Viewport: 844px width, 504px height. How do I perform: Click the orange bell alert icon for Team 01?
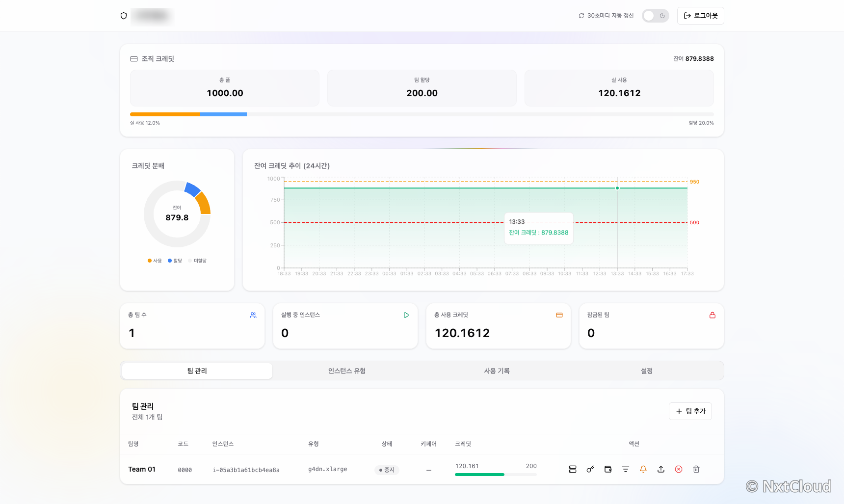tap(643, 469)
